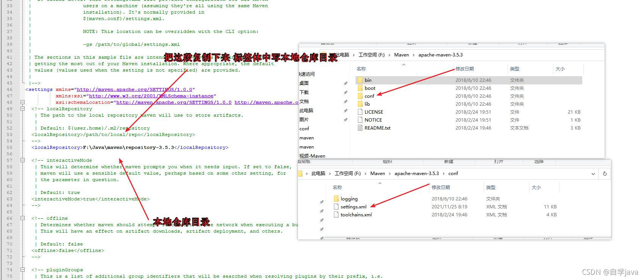This screenshot has width=644, height=280.
Task: Click the folder icon in the conf window's address bar
Action: 300,174
